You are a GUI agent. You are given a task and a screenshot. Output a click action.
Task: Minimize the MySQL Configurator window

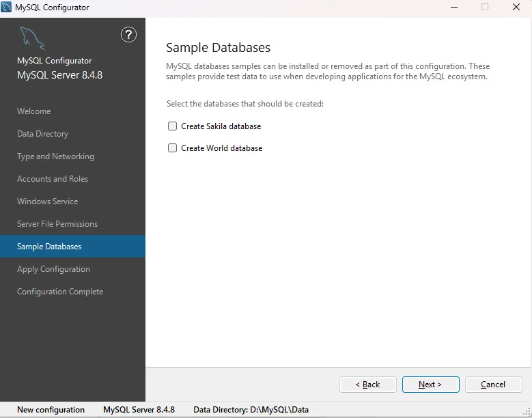[454, 7]
